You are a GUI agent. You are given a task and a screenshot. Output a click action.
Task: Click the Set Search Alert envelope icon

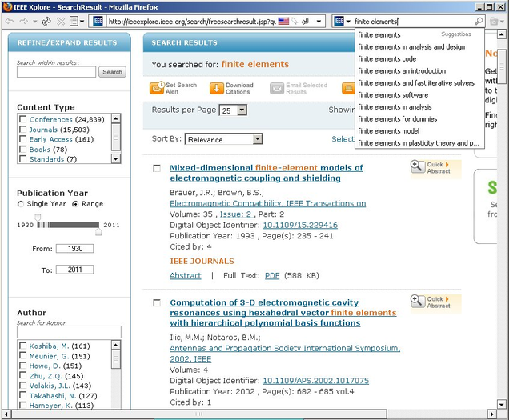pyautogui.click(x=157, y=88)
